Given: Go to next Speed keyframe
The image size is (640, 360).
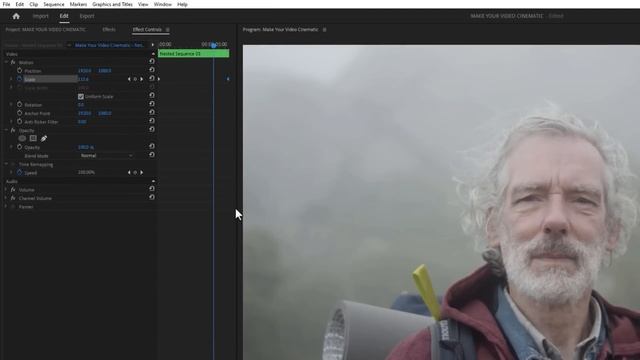Looking at the screenshot, I should 142,173.
